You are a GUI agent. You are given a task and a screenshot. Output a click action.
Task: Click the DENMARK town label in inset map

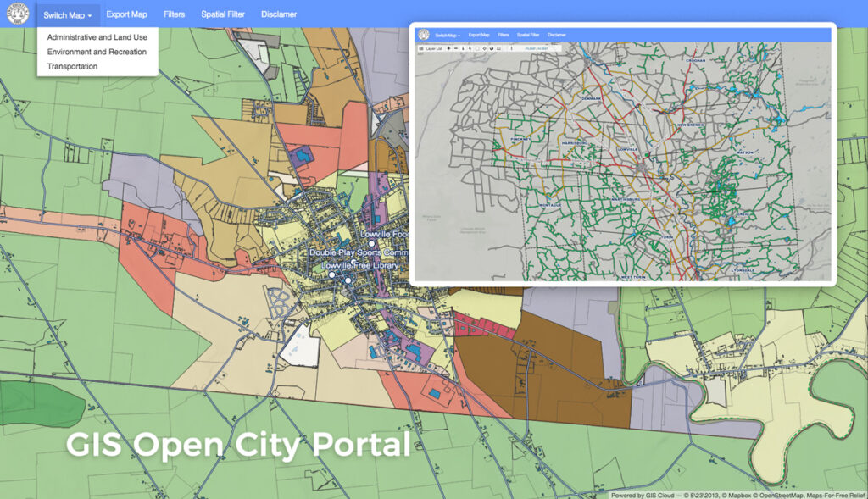[591, 98]
